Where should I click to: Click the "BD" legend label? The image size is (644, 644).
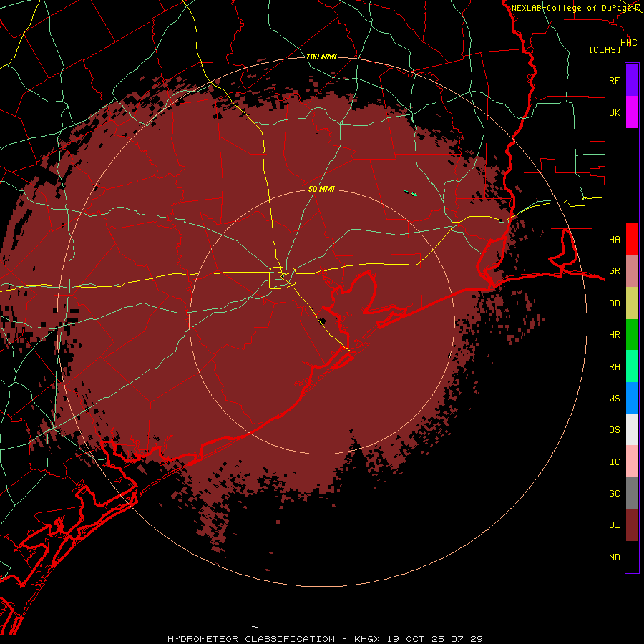(x=614, y=303)
